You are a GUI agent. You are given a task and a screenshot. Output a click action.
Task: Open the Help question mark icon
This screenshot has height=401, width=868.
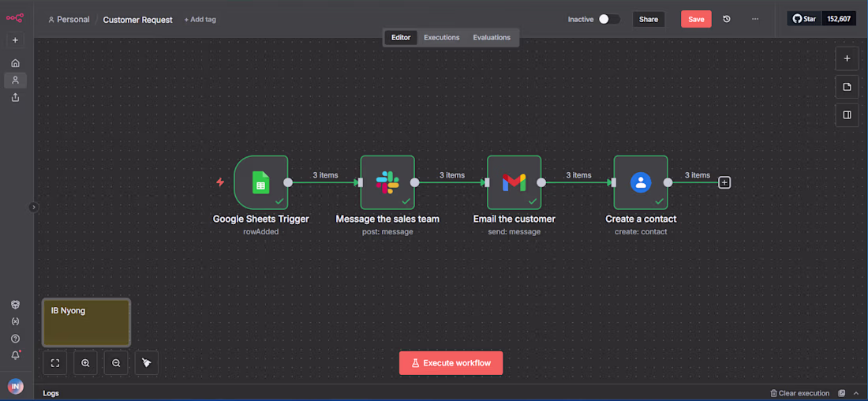tap(15, 339)
